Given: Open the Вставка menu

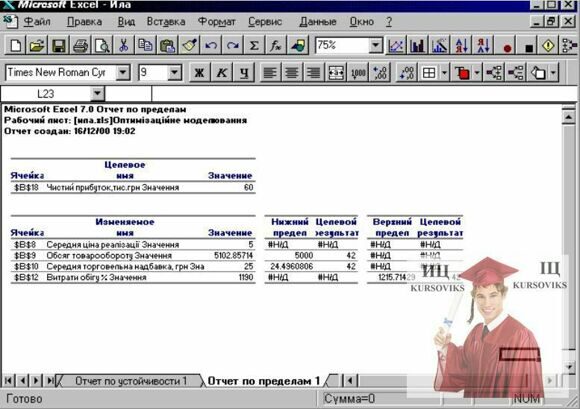Looking at the screenshot, I should pos(166,22).
